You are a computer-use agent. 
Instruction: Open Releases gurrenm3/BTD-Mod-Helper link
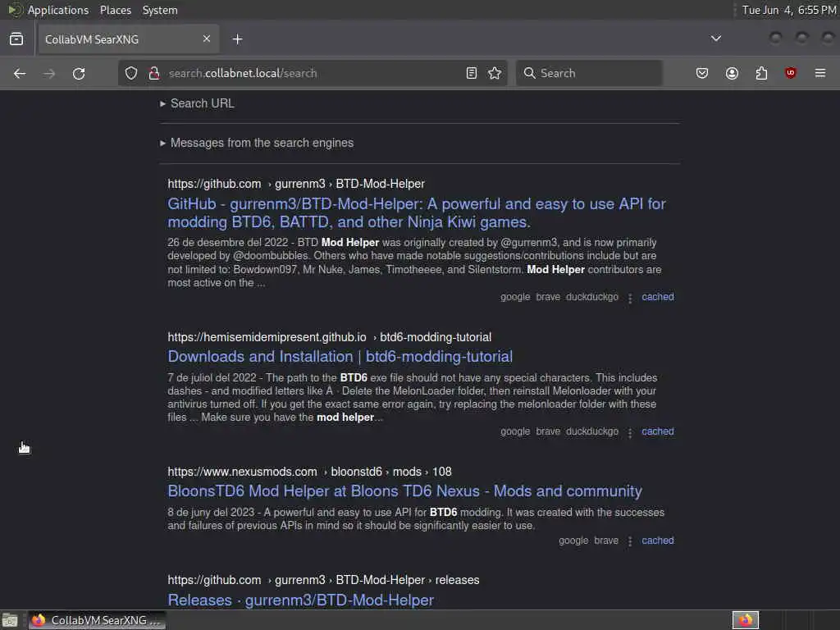point(300,600)
